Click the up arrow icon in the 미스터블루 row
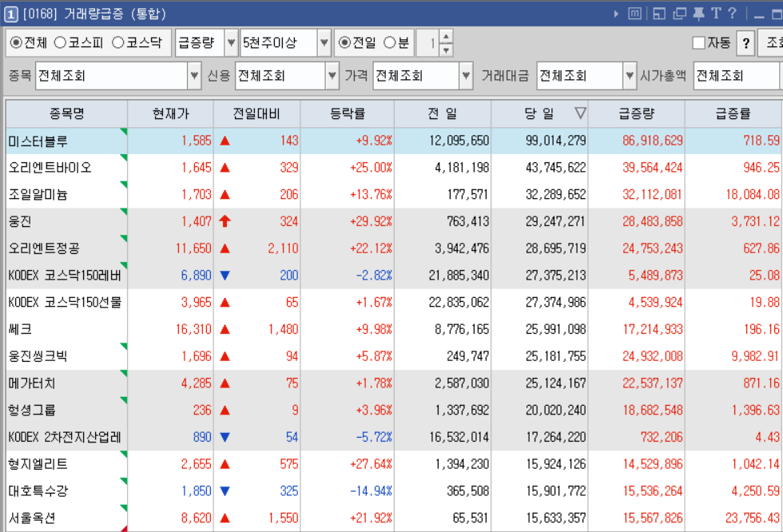Image resolution: width=783 pixels, height=532 pixels. tap(225, 141)
